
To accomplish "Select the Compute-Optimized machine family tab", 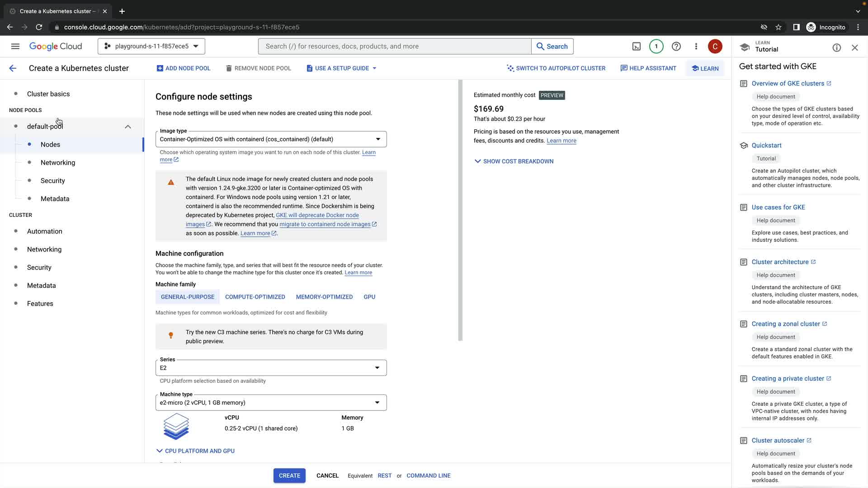I will [255, 297].
